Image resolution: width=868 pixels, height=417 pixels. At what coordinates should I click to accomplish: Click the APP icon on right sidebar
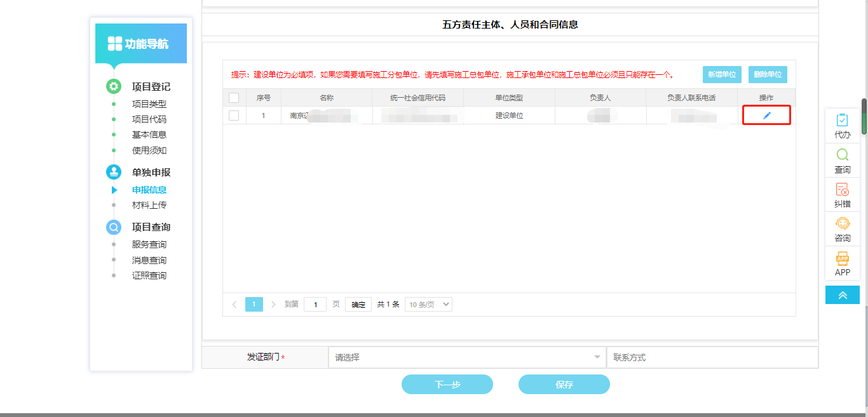point(842,258)
